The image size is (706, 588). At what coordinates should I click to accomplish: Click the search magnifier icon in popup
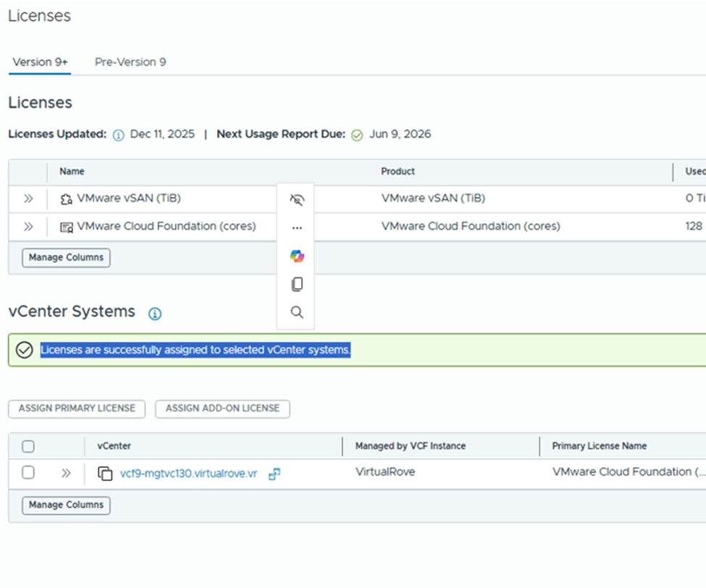296,313
